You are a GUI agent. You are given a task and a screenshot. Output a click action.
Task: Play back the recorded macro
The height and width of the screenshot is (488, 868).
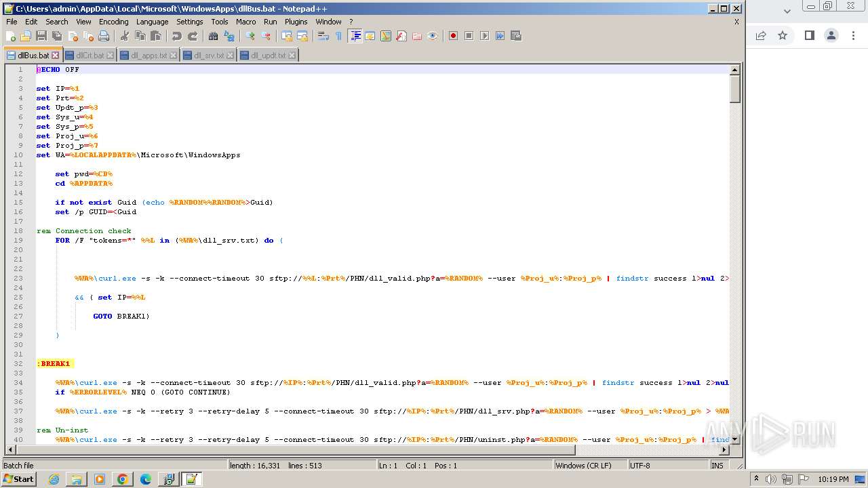[485, 36]
